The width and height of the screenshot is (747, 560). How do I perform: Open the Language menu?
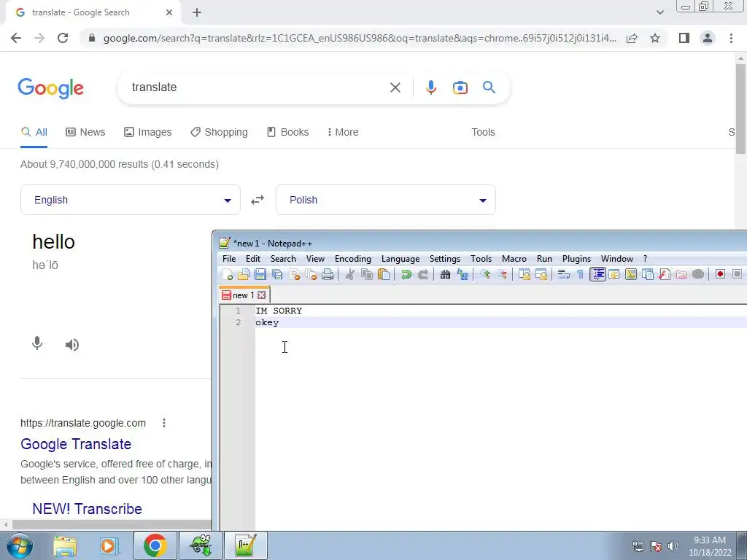point(400,259)
